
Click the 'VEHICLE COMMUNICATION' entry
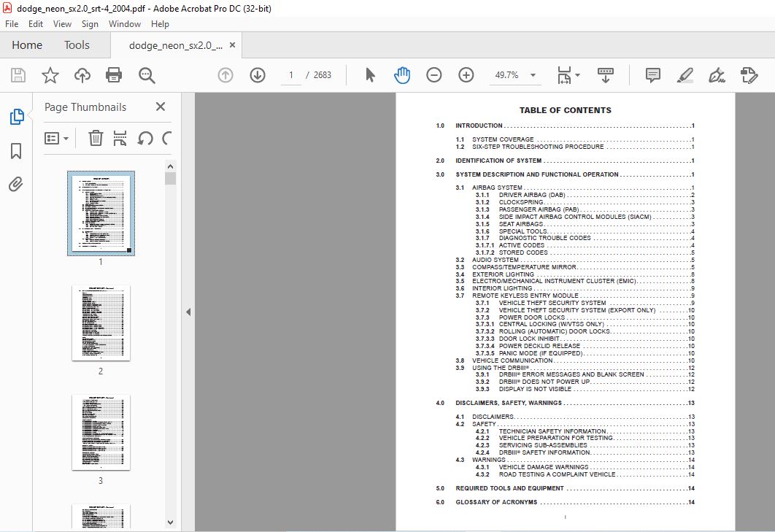click(x=512, y=361)
